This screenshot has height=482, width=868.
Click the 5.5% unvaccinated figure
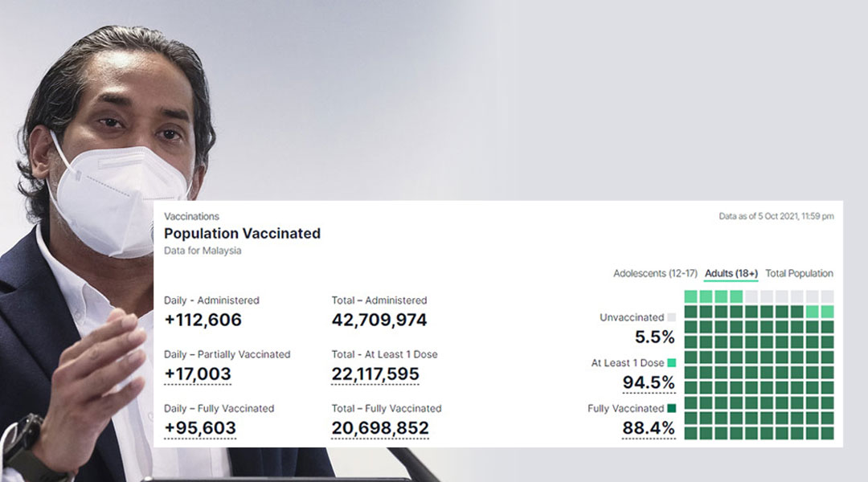click(x=654, y=337)
